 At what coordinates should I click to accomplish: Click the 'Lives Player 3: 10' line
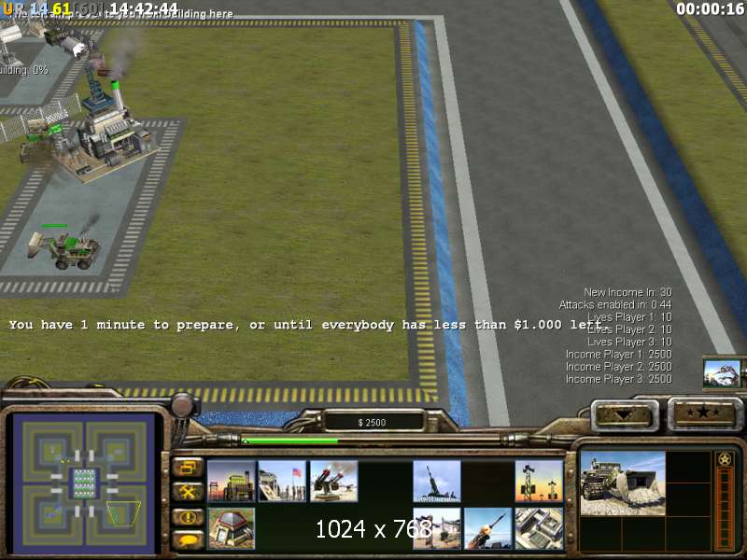[629, 342]
